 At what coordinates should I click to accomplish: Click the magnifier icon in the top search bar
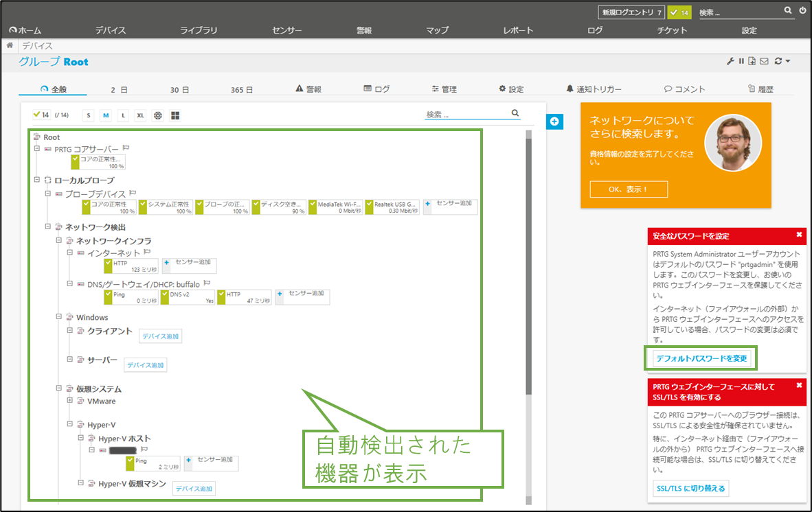click(x=789, y=11)
